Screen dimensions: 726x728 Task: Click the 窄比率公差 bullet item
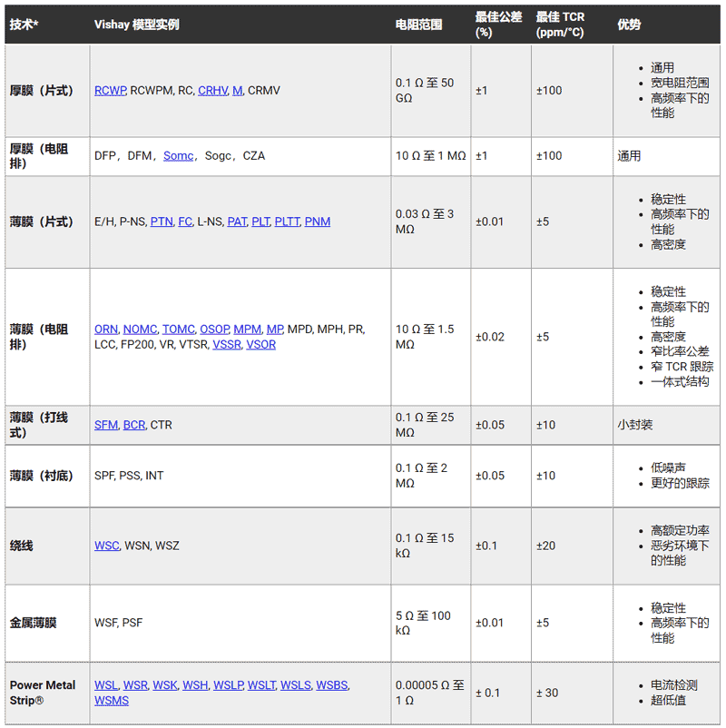pyautogui.click(x=680, y=351)
